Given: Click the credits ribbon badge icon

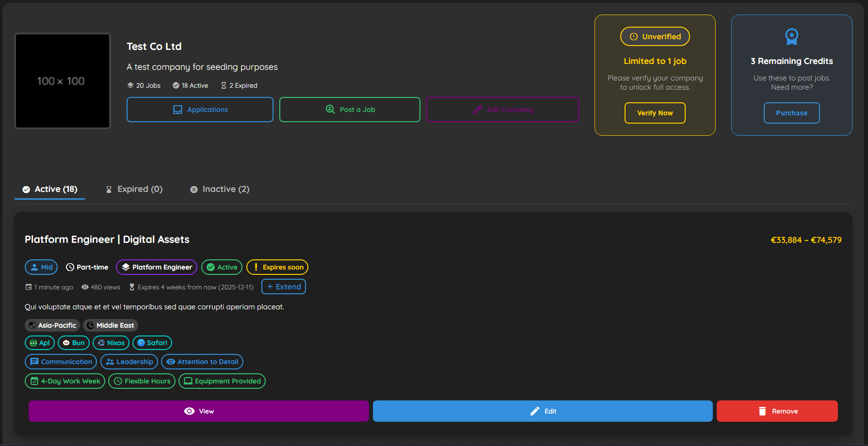Looking at the screenshot, I should point(791,36).
